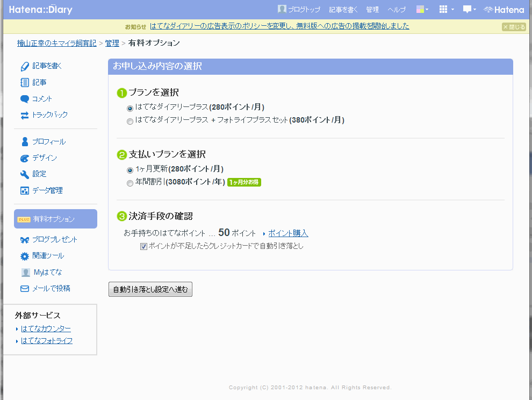Choose the 年間割引 annual payment option

(x=130, y=183)
